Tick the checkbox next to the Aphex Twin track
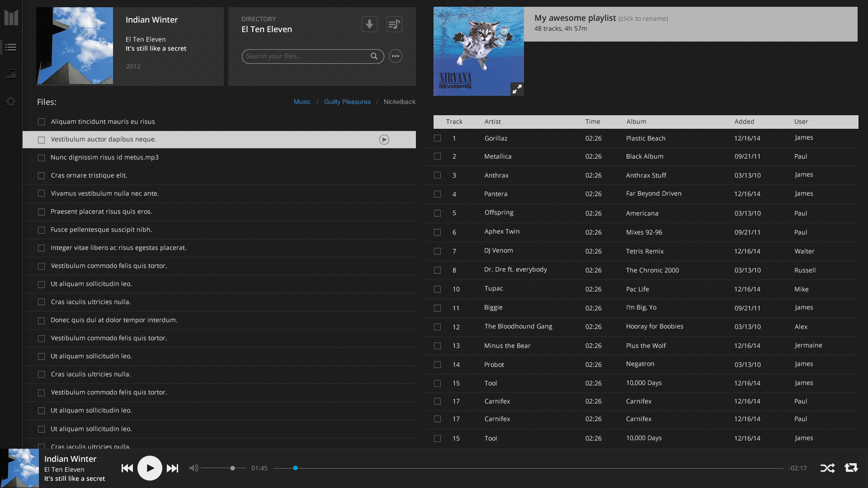 tap(437, 232)
